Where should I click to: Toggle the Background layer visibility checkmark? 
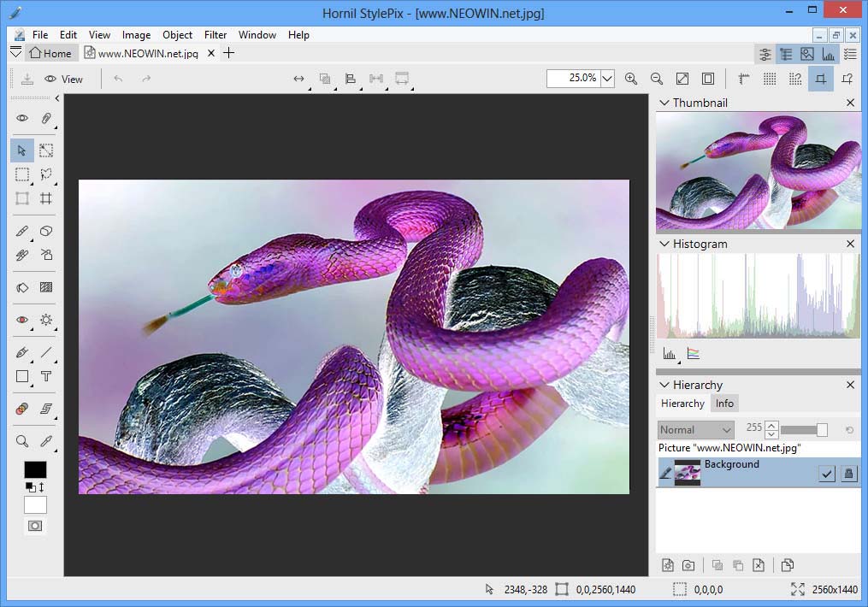[826, 474]
